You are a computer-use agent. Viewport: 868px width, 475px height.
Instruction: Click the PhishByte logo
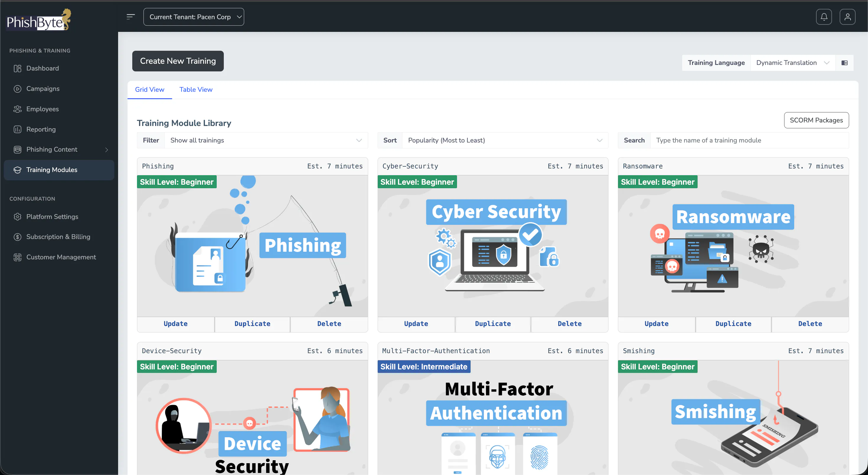tap(39, 20)
